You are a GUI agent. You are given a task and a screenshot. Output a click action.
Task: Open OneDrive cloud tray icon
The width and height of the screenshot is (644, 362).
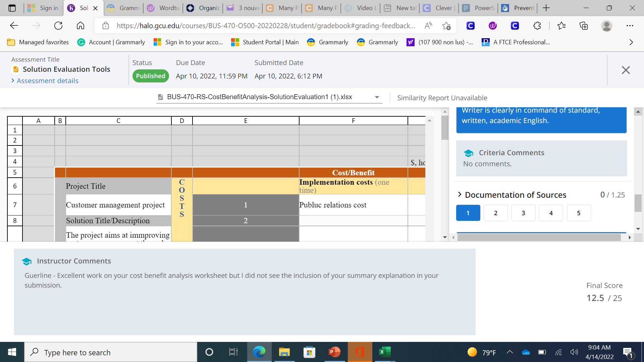point(526,352)
